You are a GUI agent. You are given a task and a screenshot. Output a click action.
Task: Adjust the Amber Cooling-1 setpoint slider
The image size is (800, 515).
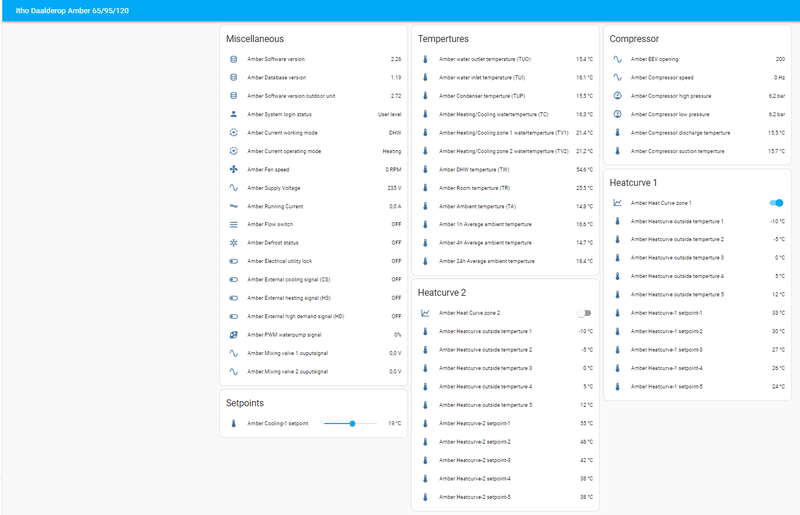pos(351,424)
